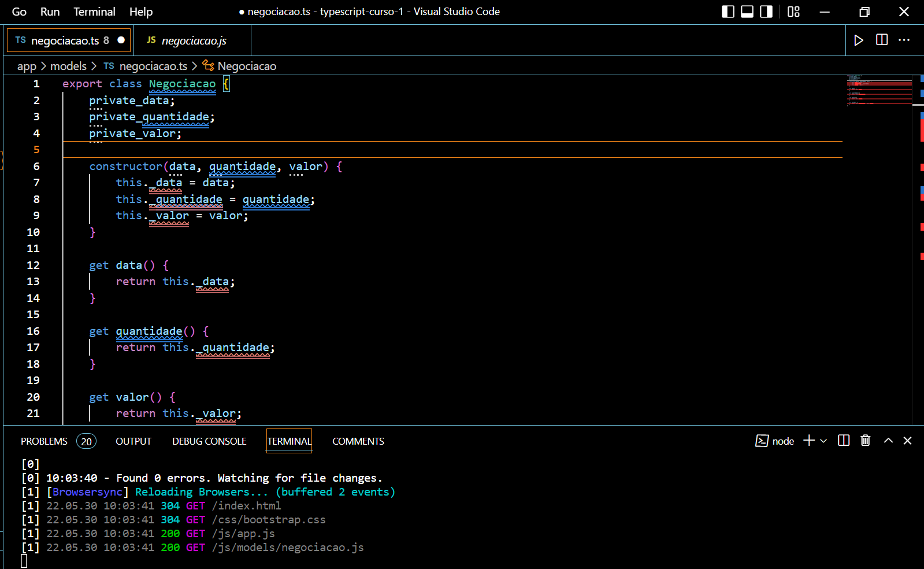Click the editor vertical scrollbar

918,250
